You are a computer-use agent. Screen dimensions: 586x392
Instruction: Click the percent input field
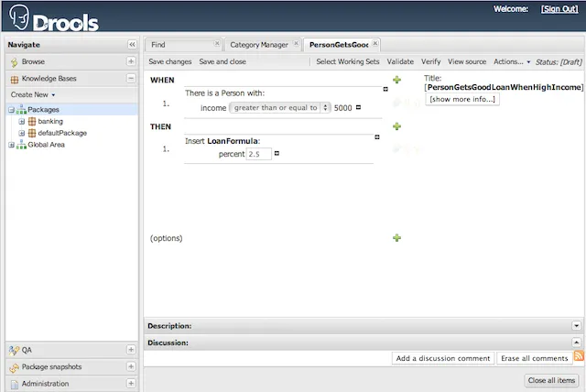point(258,154)
